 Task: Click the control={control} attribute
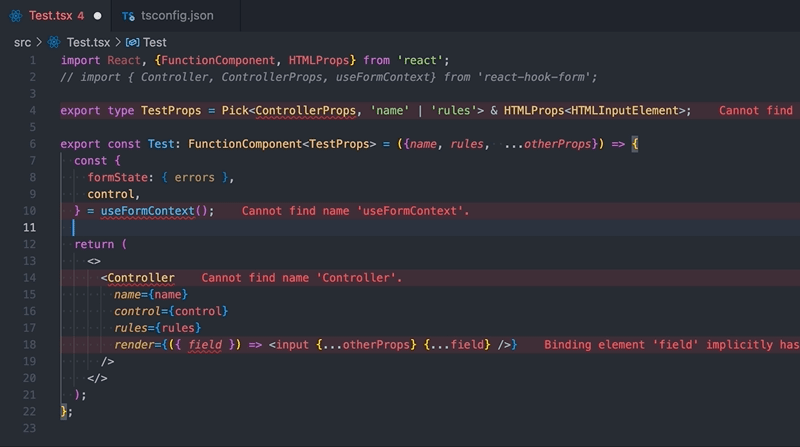click(x=171, y=311)
